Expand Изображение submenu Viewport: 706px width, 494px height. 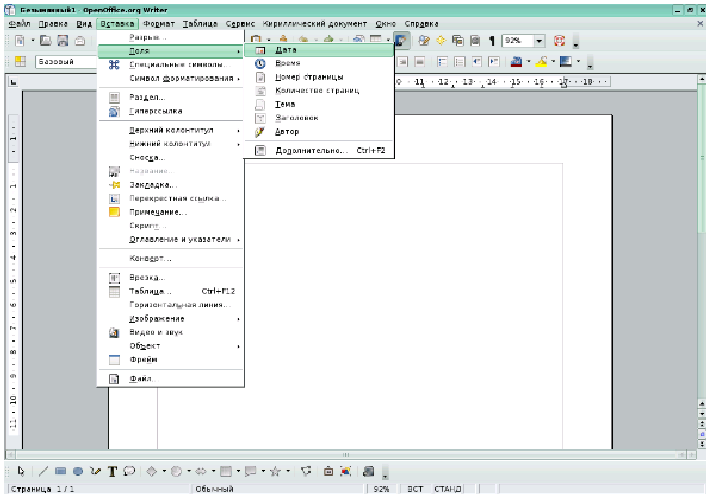pos(171,318)
